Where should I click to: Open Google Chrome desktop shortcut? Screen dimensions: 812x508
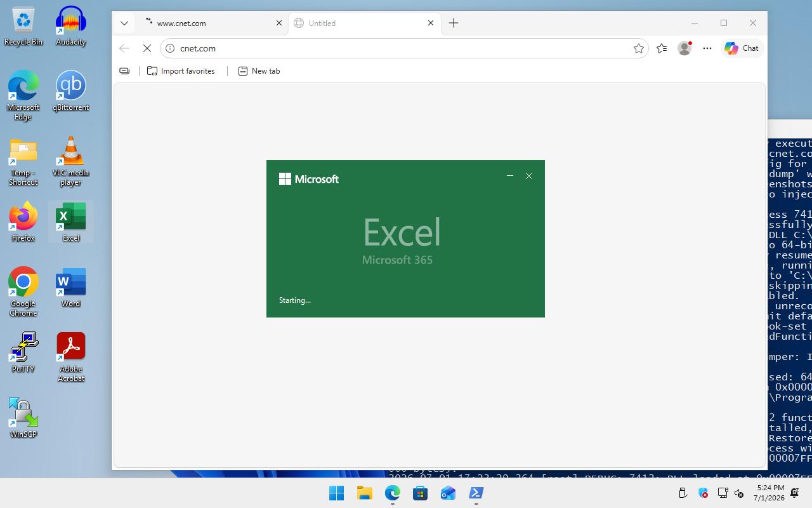[23, 292]
